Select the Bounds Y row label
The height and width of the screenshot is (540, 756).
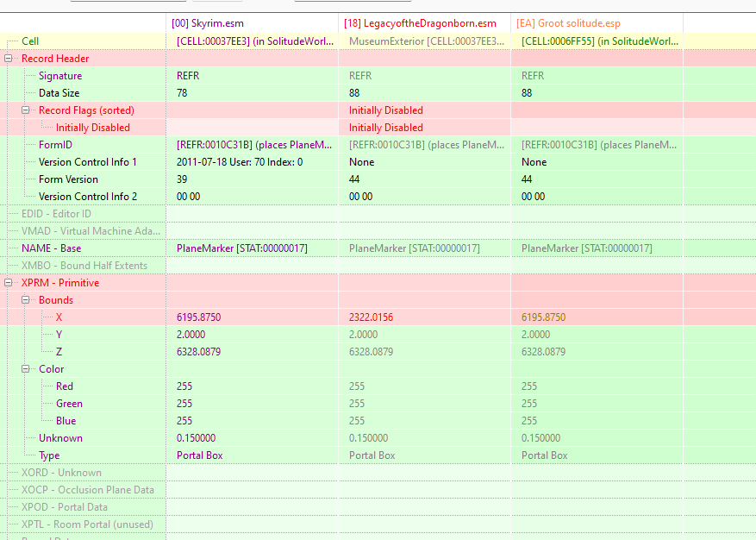[x=59, y=335]
